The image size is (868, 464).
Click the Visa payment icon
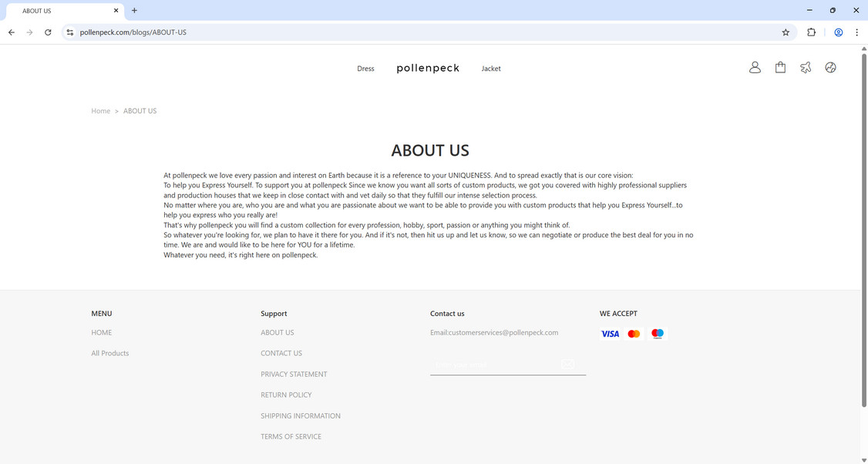coord(610,333)
